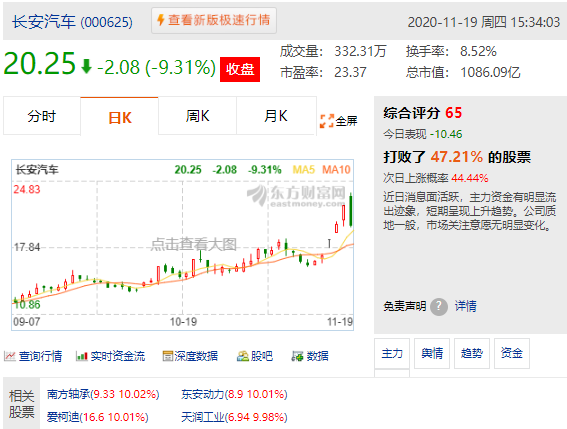567x429 pixels.
Task: Select the 主力 tab
Action: [392, 353]
